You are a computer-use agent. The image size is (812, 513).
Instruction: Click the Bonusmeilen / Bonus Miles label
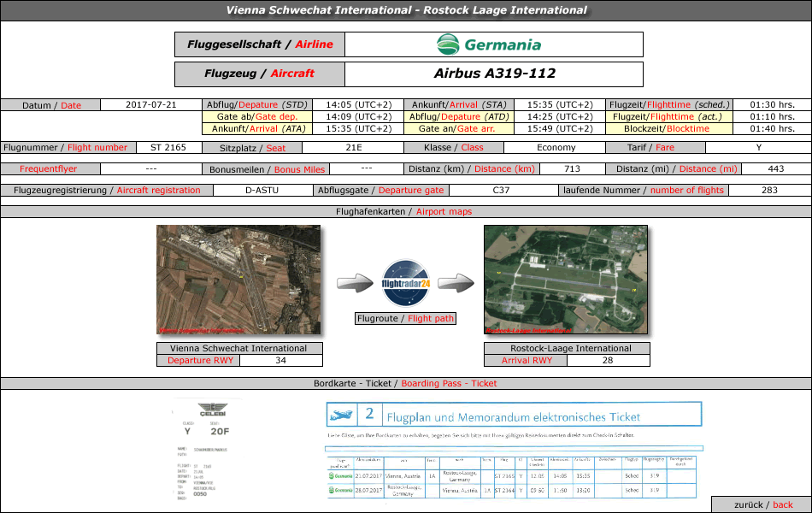pos(267,169)
